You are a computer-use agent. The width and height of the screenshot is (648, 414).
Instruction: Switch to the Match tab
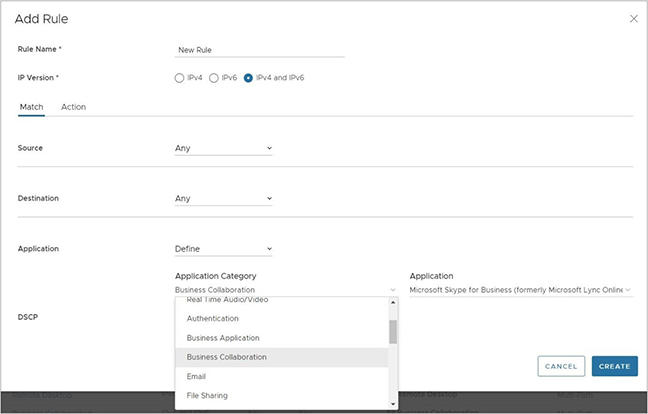(x=31, y=107)
